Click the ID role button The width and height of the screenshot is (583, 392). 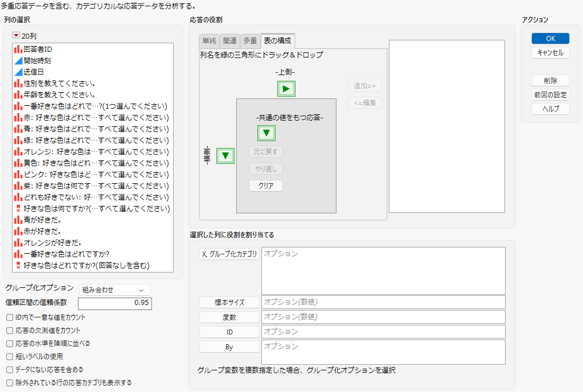point(229,332)
